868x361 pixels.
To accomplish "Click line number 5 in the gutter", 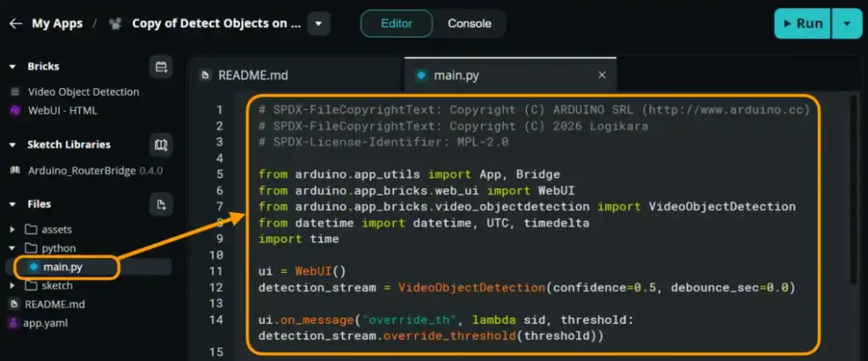I will pyautogui.click(x=220, y=175).
